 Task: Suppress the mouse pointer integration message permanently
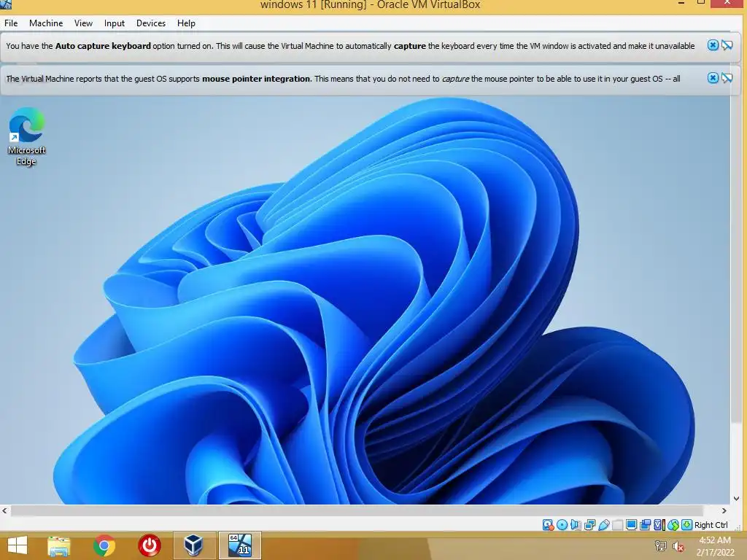(727, 78)
